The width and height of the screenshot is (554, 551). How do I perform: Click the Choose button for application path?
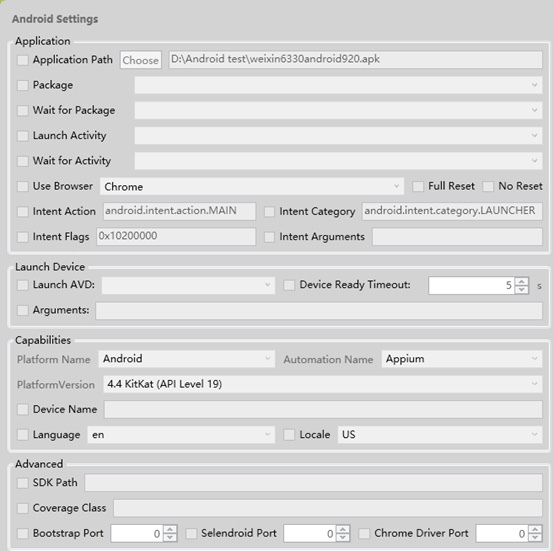click(x=141, y=60)
